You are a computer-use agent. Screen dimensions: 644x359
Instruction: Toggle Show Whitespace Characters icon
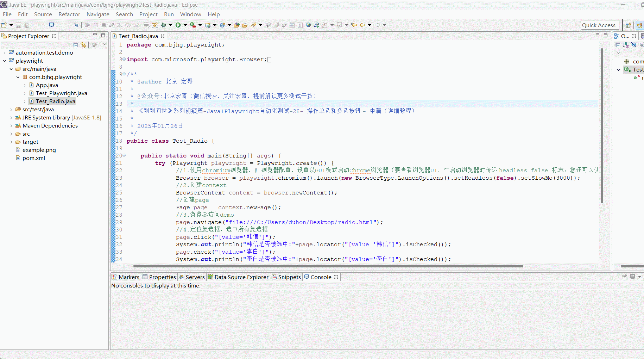pyautogui.click(x=300, y=25)
